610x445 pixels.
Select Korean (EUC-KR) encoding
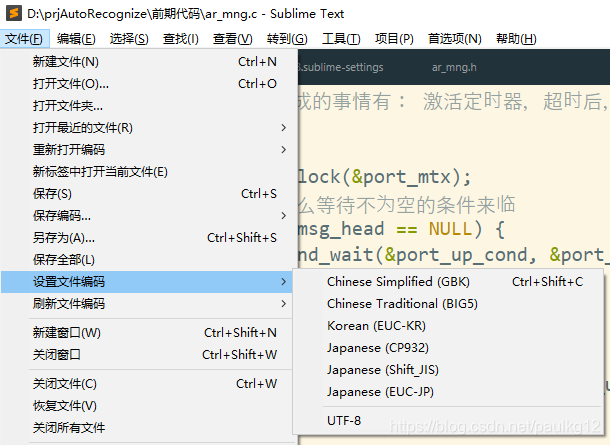[448, 326]
